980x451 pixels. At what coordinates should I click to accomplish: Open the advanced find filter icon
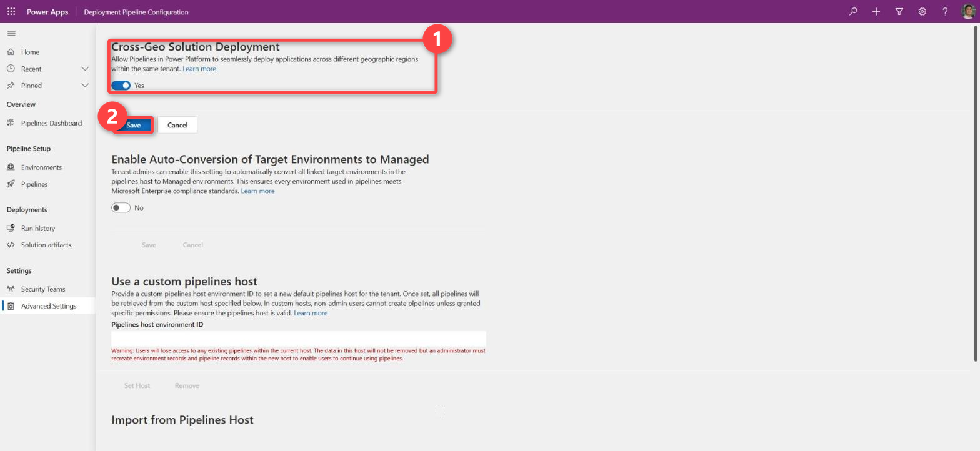coord(899,12)
